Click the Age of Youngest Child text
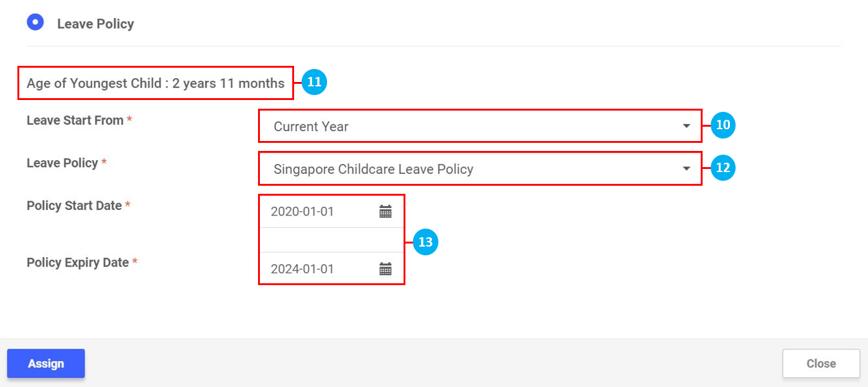This screenshot has width=868, height=387. click(x=155, y=83)
